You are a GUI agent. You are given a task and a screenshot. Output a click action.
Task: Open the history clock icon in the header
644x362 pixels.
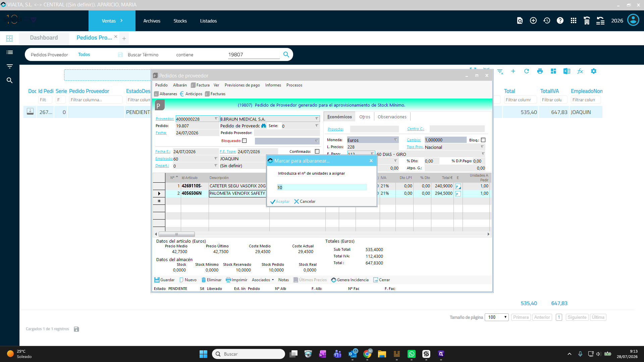547,21
